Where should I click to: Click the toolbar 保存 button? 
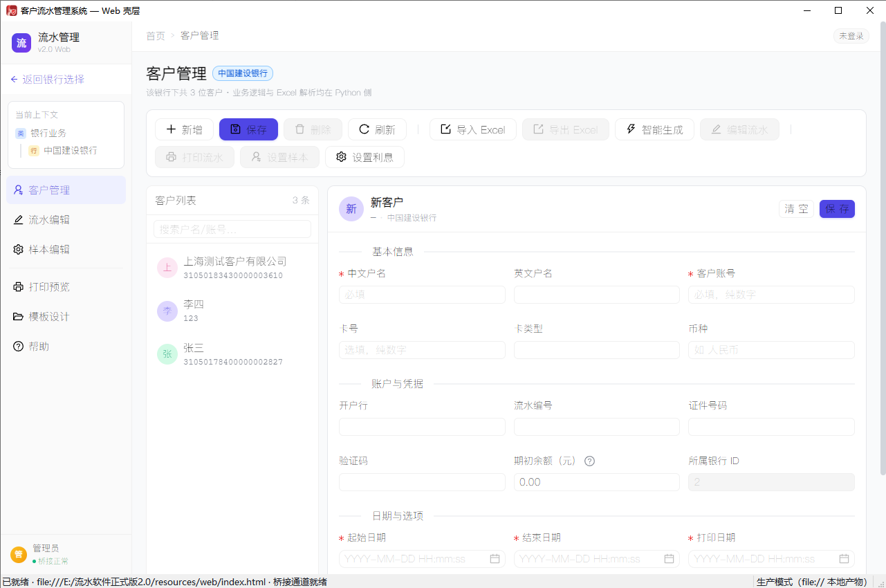coord(248,129)
